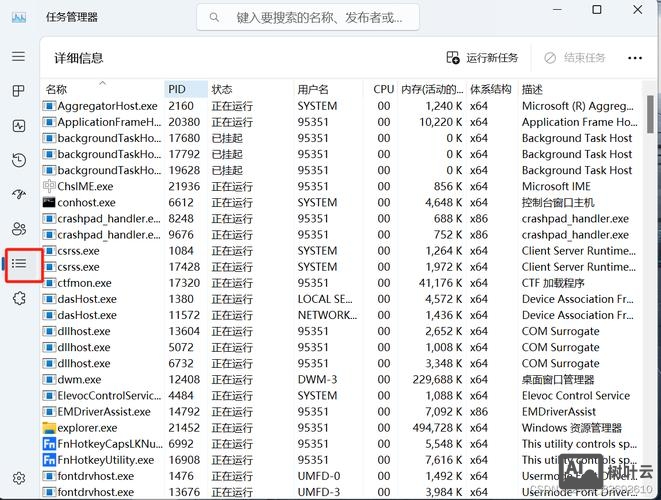661x500 pixels.
Task: Click the Microsoft IME description
Action: (x=556, y=186)
